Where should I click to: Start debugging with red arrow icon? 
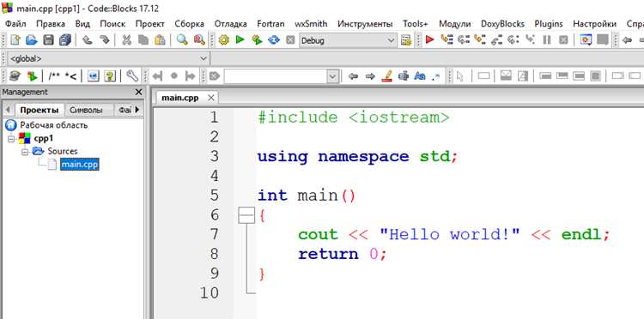coord(430,39)
